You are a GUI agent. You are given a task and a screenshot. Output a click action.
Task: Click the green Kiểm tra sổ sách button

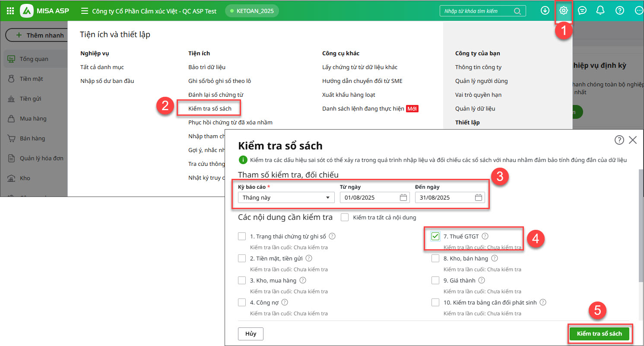tap(599, 334)
